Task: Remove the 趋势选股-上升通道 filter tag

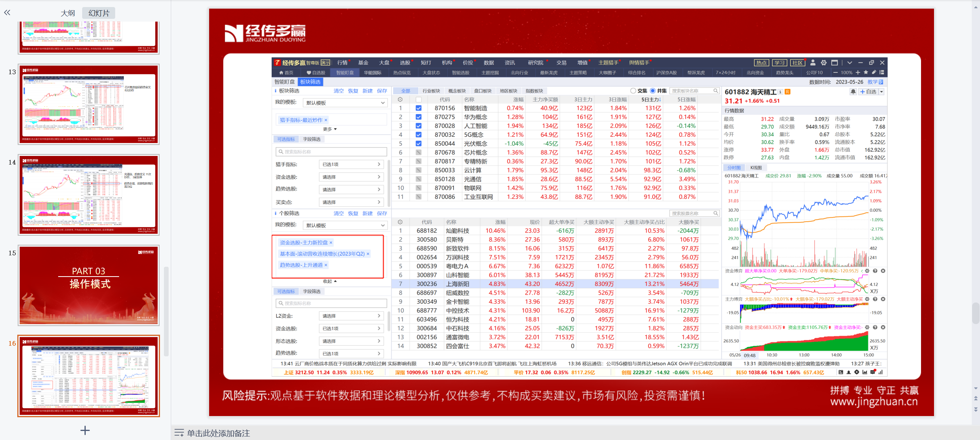Action: pos(326,265)
